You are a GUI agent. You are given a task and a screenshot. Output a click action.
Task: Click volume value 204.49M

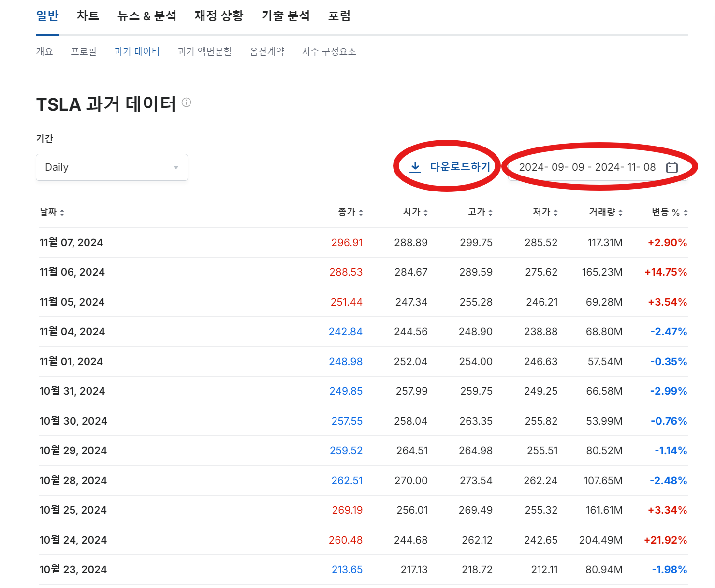[601, 540]
